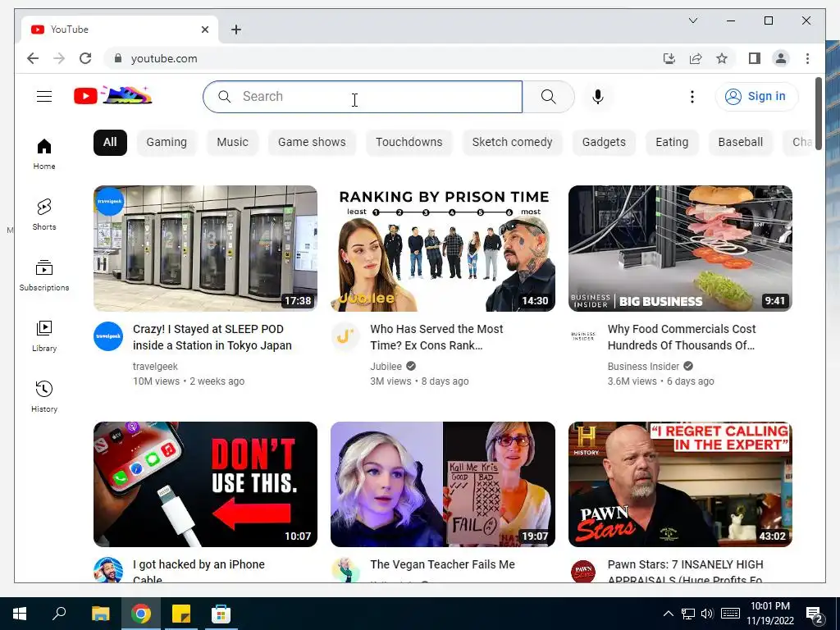Select the Gaming filter chip
The width and height of the screenshot is (840, 630).
click(167, 143)
